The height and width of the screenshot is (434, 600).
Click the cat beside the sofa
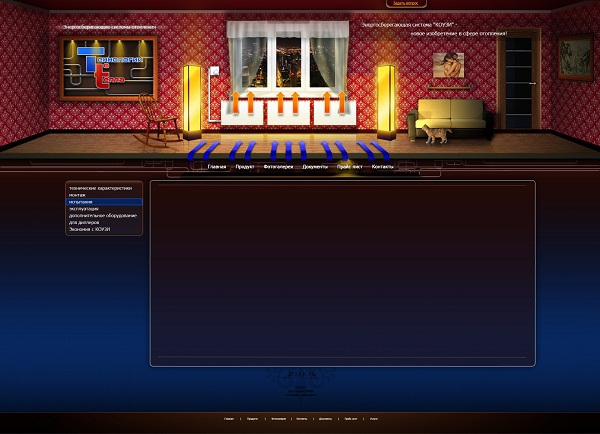click(432, 134)
